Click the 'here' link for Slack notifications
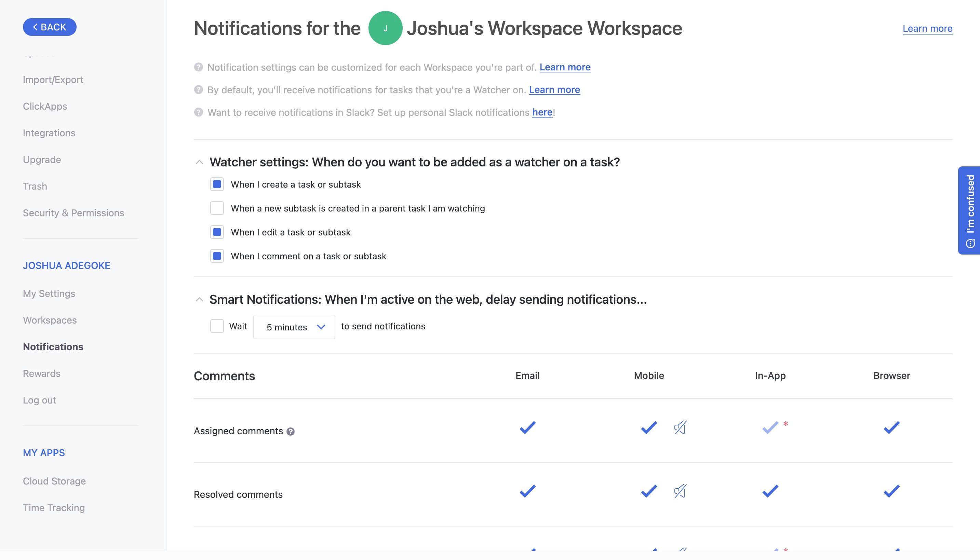Screen dimensions: 980x560 point(542,112)
